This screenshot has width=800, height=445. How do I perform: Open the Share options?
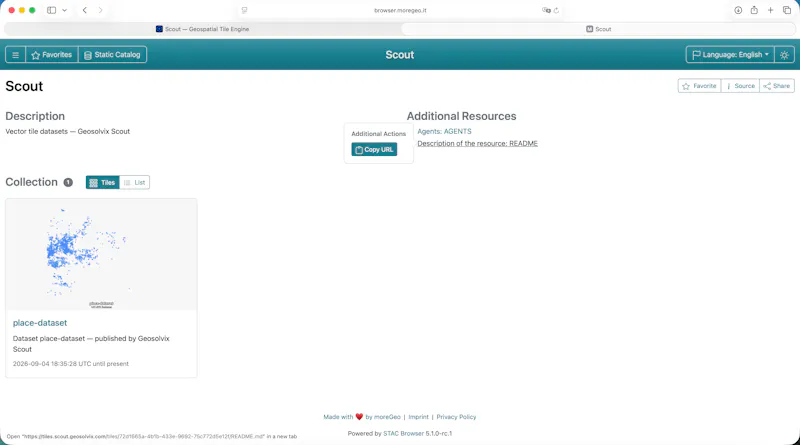777,86
